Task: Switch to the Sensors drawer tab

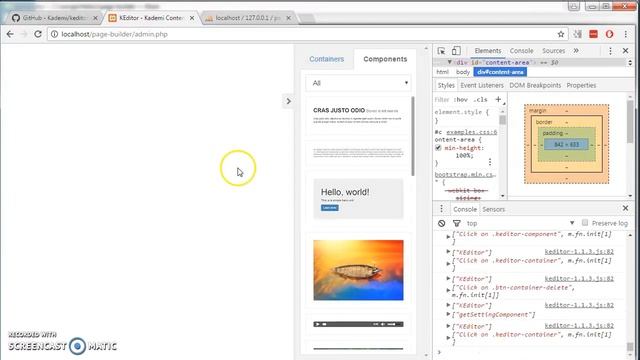Action: click(x=493, y=209)
